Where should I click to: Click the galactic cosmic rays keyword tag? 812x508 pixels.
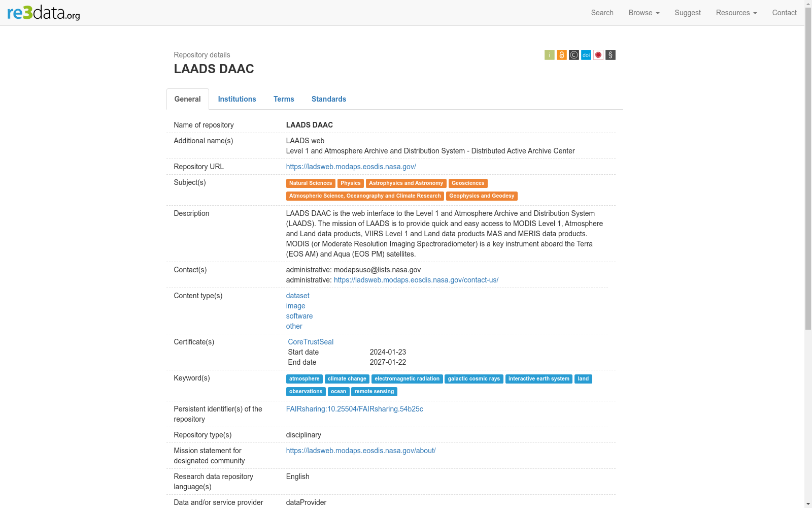(474, 379)
